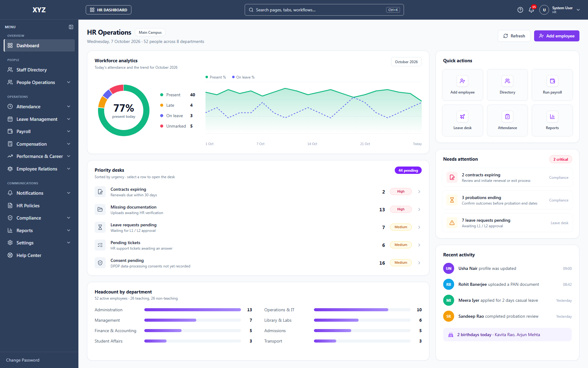Click the Usha Nair UN avatar
The image size is (588, 368).
(449, 268)
